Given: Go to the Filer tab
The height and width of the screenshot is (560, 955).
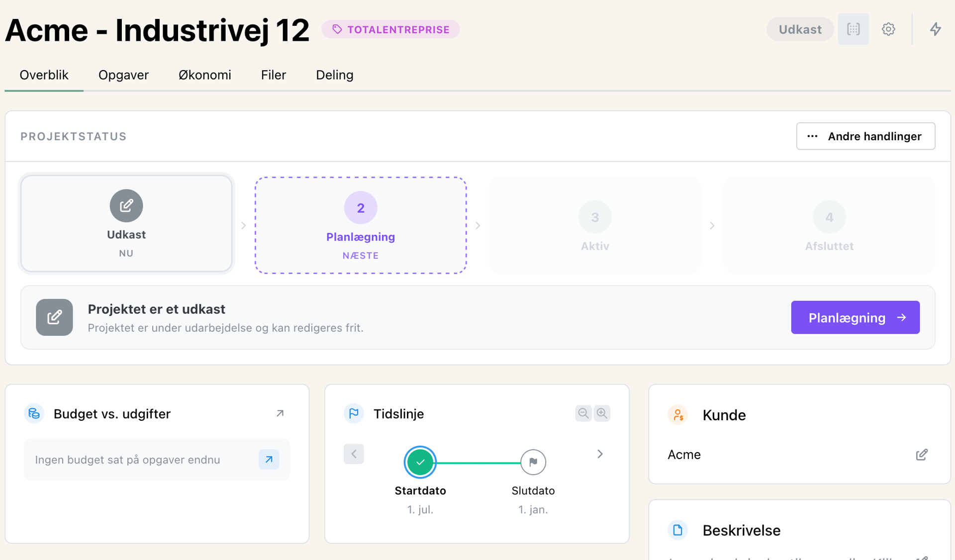Looking at the screenshot, I should coord(274,75).
